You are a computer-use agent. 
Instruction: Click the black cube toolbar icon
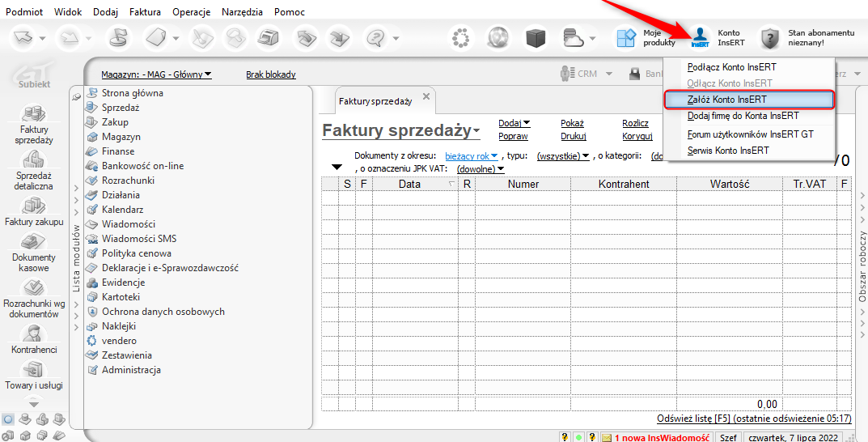coord(536,38)
